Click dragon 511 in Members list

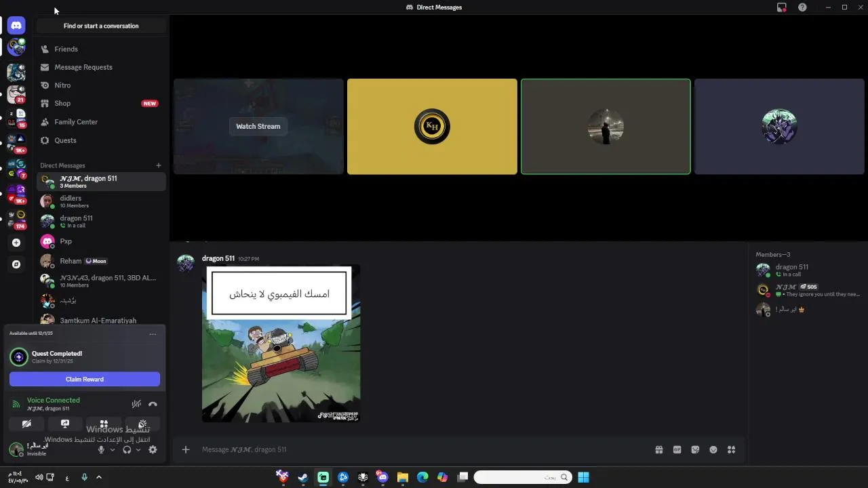(x=809, y=270)
